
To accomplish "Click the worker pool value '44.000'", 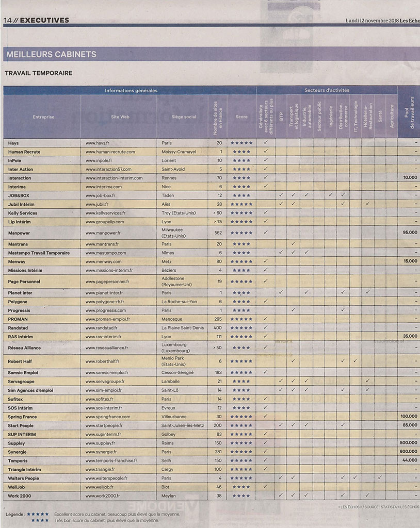I will point(410,460).
